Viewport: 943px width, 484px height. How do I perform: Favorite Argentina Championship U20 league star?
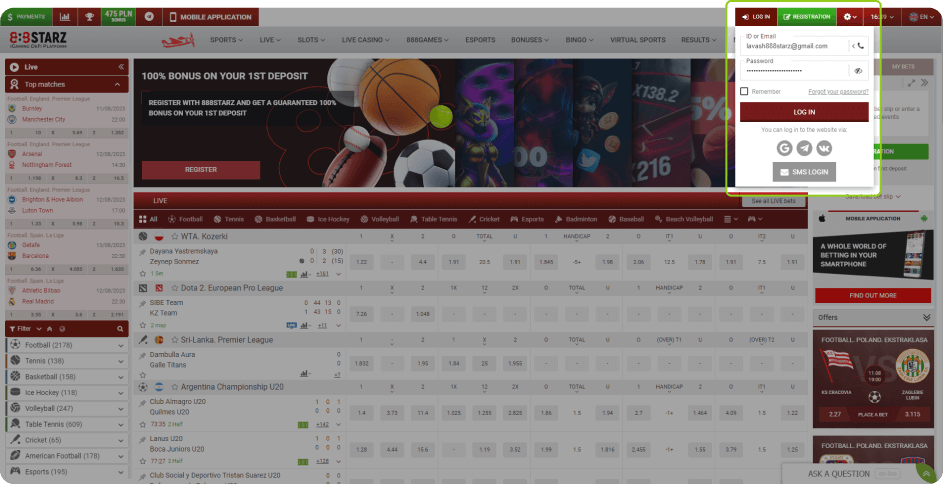click(175, 387)
